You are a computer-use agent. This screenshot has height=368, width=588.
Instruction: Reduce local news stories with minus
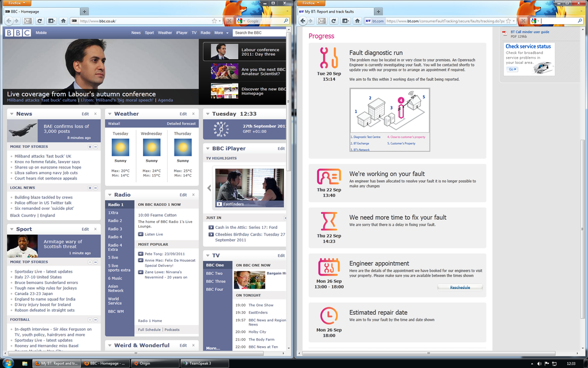(x=96, y=188)
